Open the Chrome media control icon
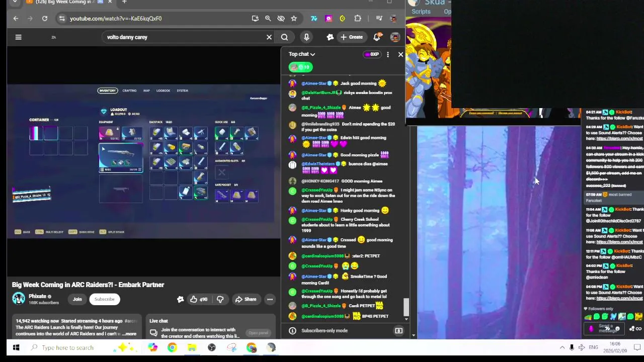Screen dimensions: 644x362 coord(378,19)
